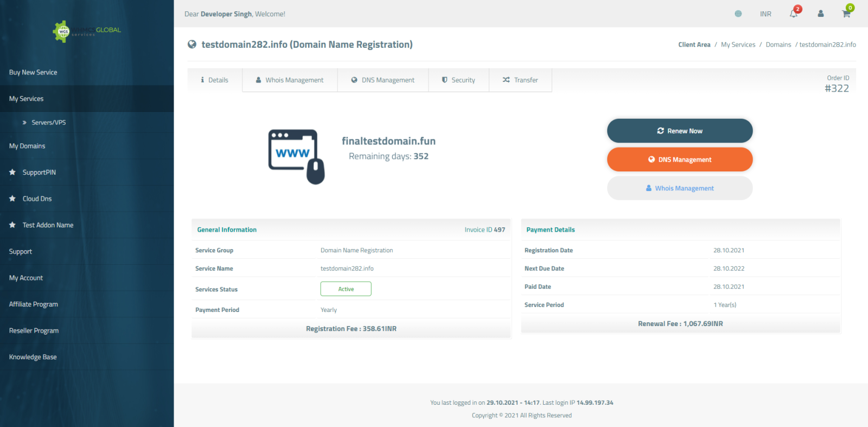The image size is (868, 427).
Task: Click the testdomain282.info service name value
Action: click(347, 269)
